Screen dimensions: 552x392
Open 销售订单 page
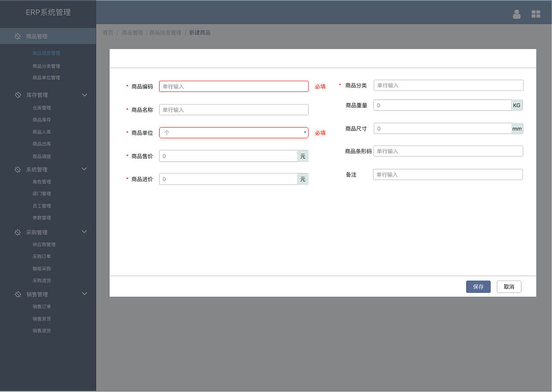(x=42, y=307)
